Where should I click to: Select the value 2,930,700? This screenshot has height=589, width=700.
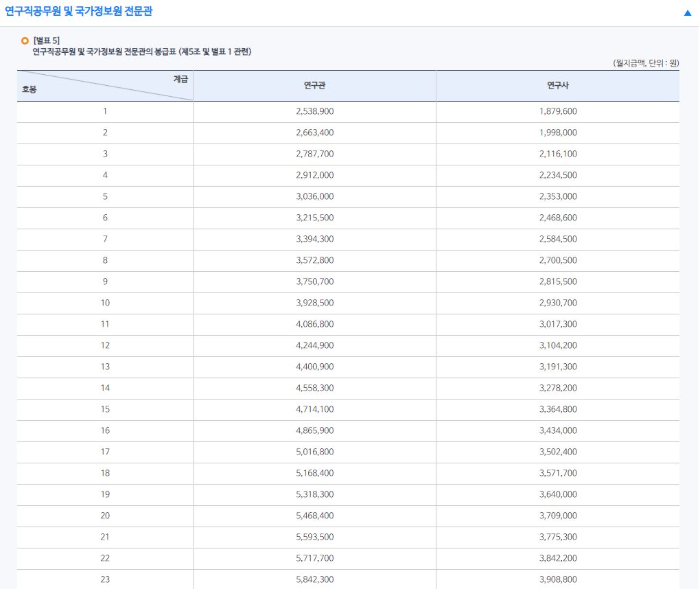coord(558,303)
